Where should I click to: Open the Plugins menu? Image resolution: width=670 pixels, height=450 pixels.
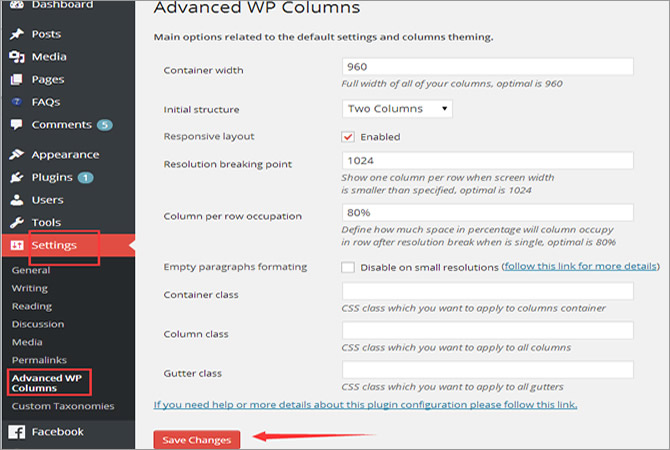pos(52,177)
